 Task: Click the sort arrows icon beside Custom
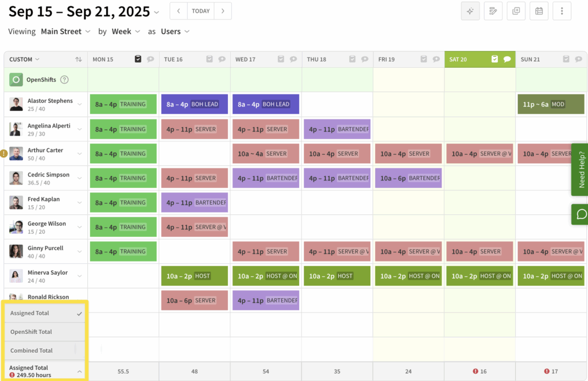pyautogui.click(x=79, y=59)
